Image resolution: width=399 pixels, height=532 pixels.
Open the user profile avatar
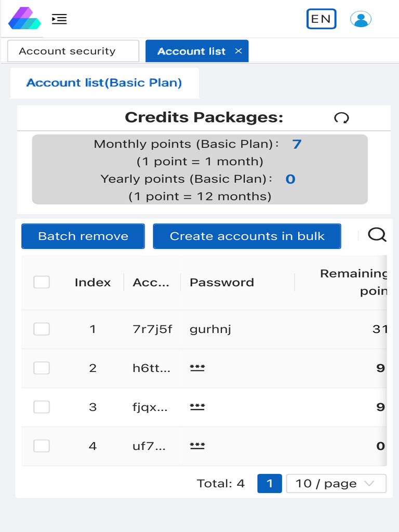coord(361,19)
